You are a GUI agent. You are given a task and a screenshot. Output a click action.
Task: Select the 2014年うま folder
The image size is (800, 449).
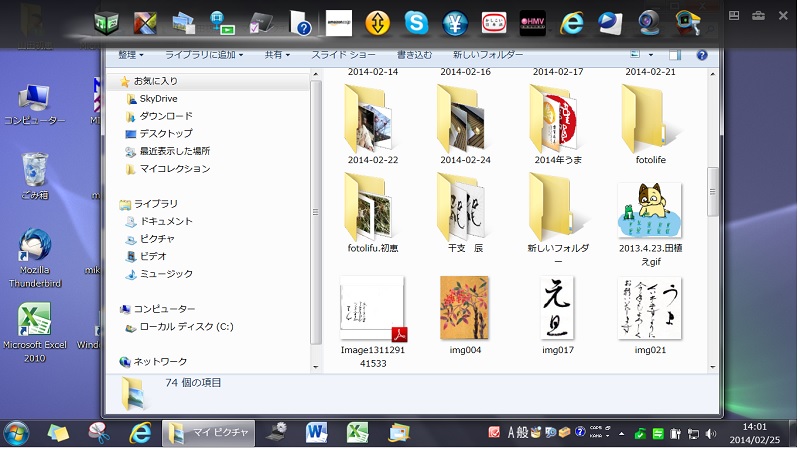coord(558,124)
